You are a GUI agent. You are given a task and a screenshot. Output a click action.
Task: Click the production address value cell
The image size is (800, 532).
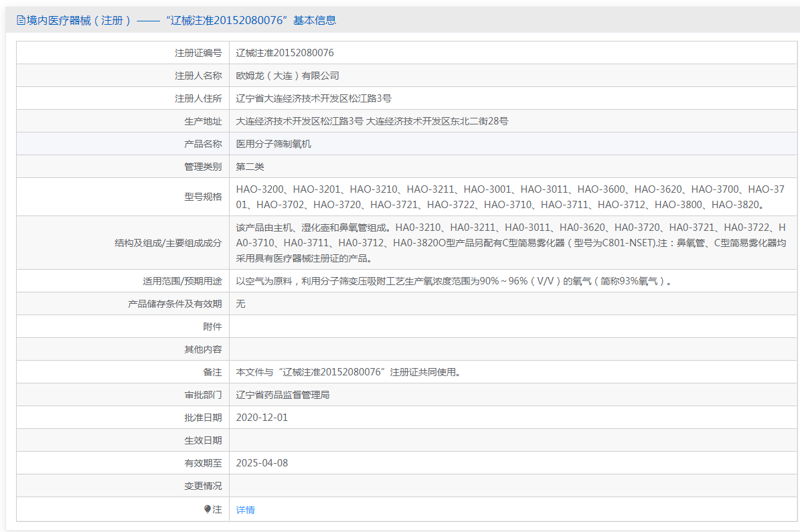click(x=372, y=121)
